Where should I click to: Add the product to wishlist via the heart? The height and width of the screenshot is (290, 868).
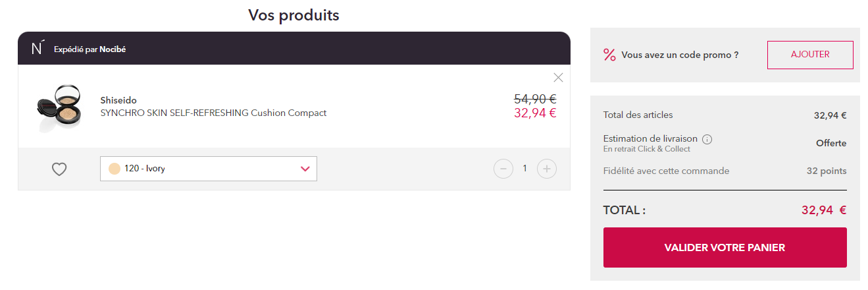(59, 169)
